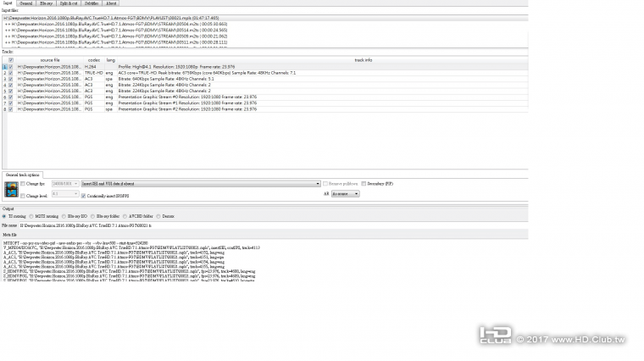Select the 00509.m2ts stream entry

coord(265,36)
